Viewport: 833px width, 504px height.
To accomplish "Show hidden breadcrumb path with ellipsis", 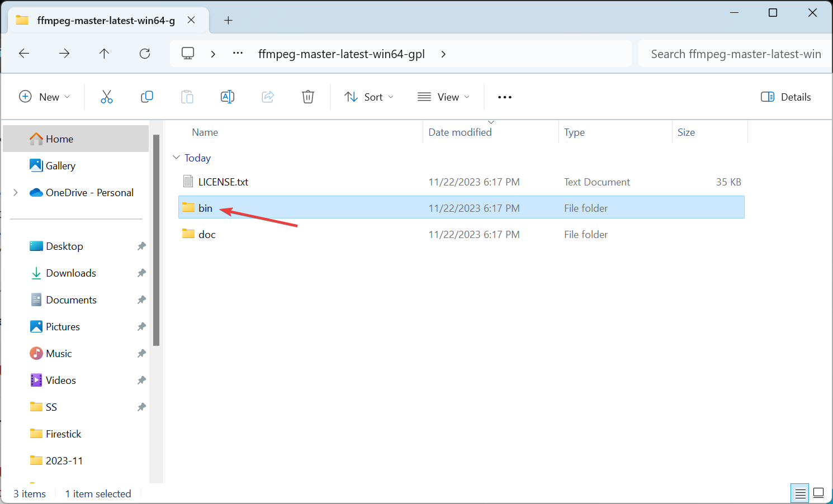I will point(238,54).
